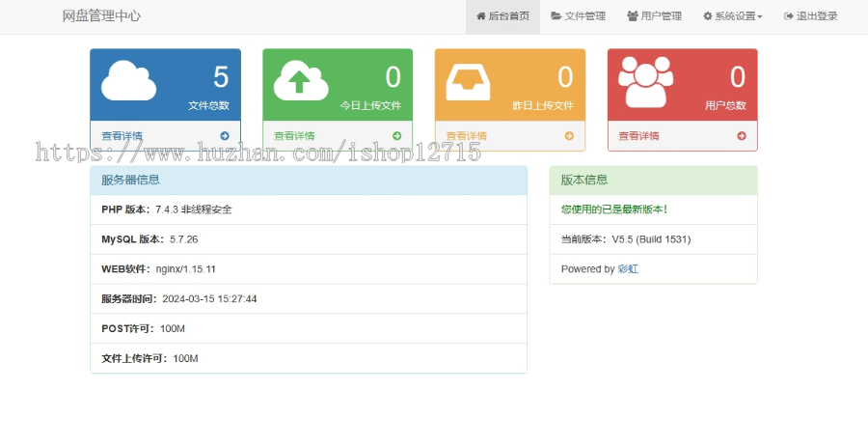The image size is (868, 447).
Task: Click the 版本信息 panel heading
Action: 653,180
